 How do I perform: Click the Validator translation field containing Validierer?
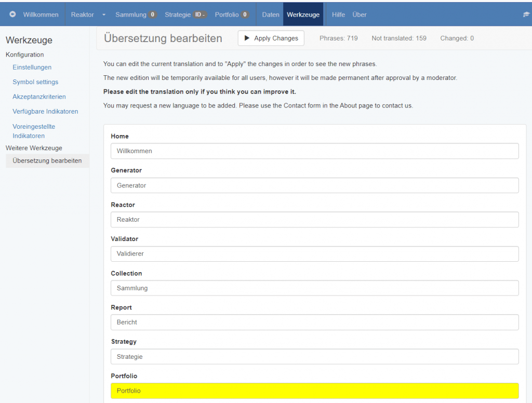pyautogui.click(x=314, y=254)
